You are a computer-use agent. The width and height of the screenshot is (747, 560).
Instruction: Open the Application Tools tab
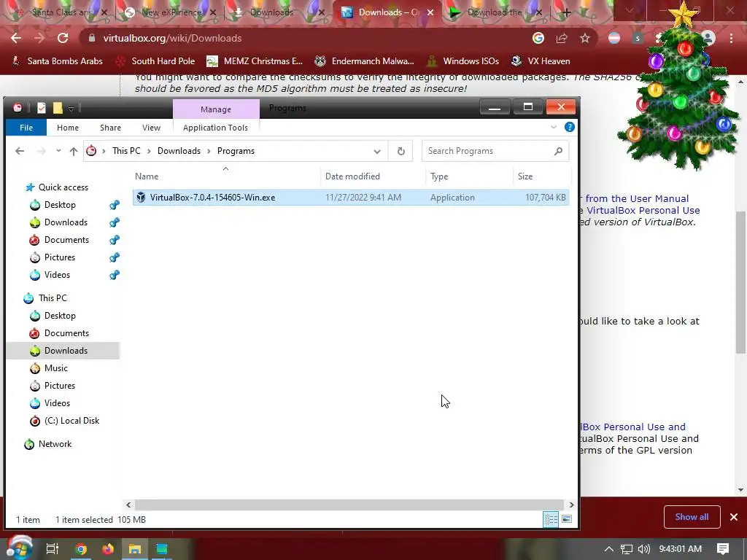click(215, 128)
